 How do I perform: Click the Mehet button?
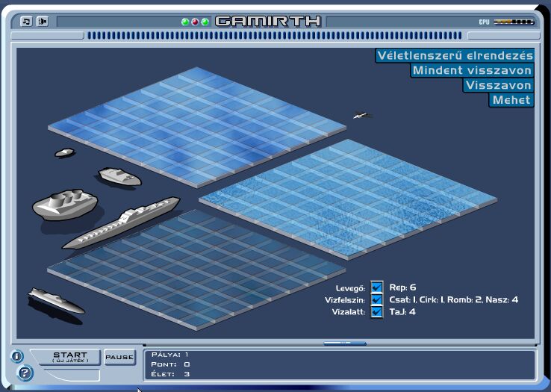coord(511,100)
